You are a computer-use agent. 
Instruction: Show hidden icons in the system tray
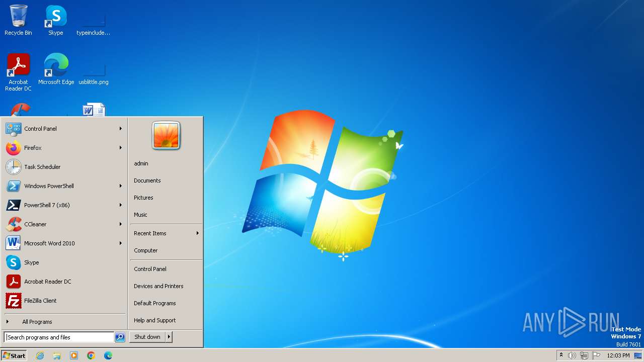point(561,355)
